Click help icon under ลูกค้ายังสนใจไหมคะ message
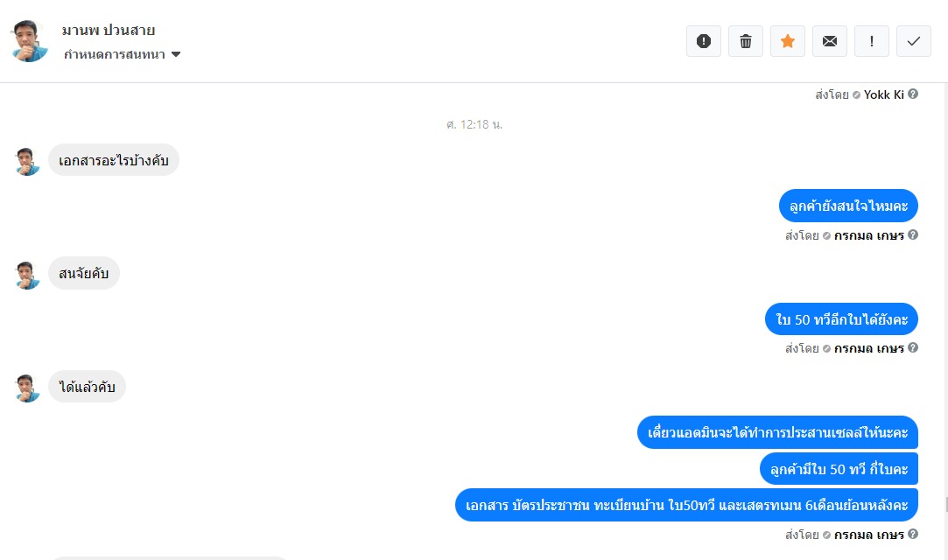Image resolution: width=948 pixels, height=560 pixels. pos(913,234)
